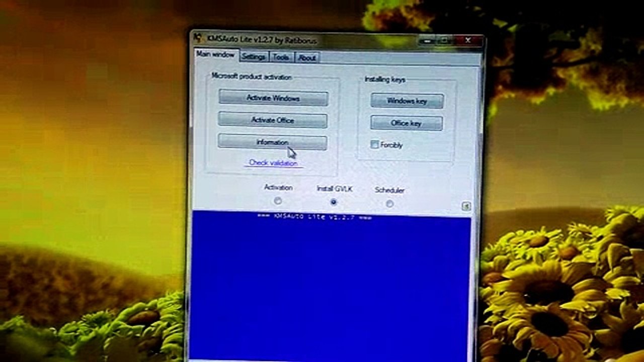Maximize the KMSAuto Lite window
Viewport: 644px width, 362px height.
[445, 41]
